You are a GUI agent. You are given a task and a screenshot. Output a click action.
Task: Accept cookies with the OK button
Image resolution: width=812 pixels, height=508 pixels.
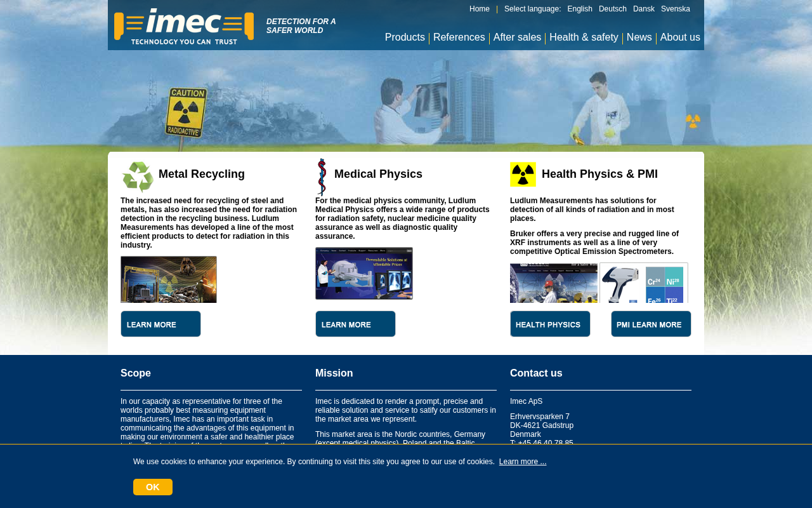click(153, 487)
